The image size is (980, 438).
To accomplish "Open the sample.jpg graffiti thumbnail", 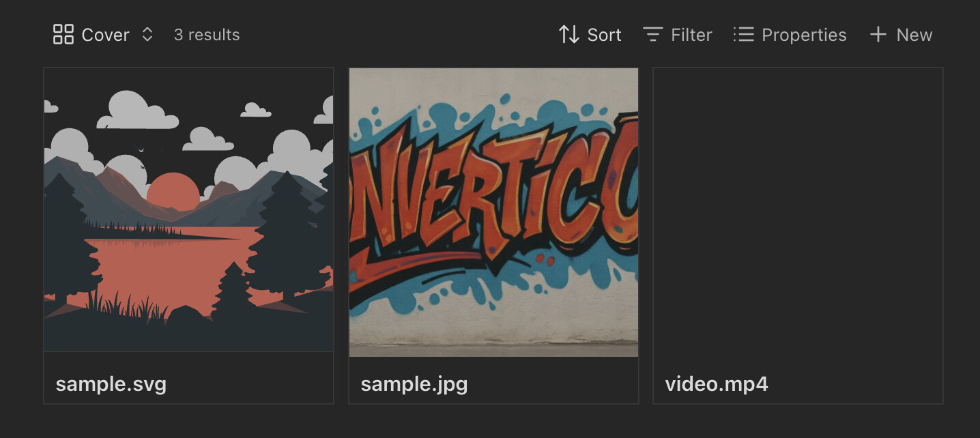I will click(493, 212).
